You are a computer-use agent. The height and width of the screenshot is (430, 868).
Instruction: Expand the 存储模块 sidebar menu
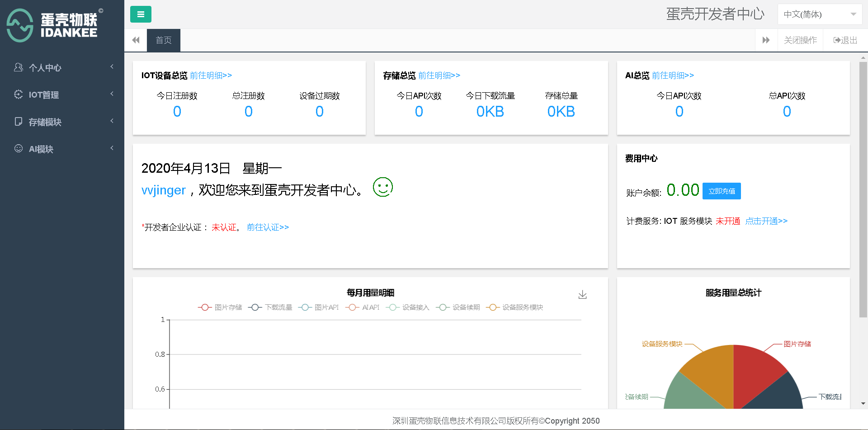(x=62, y=122)
